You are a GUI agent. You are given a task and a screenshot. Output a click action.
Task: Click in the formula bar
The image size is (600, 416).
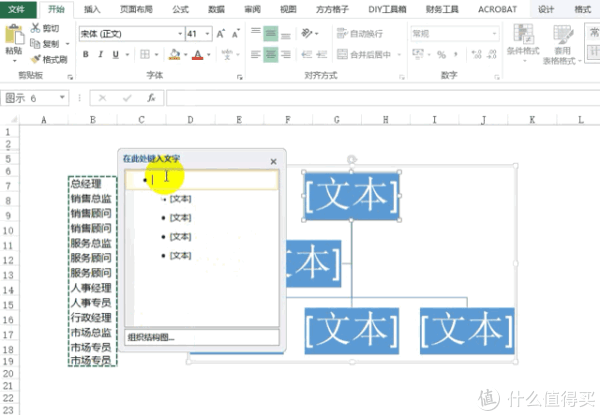[x=383, y=98]
